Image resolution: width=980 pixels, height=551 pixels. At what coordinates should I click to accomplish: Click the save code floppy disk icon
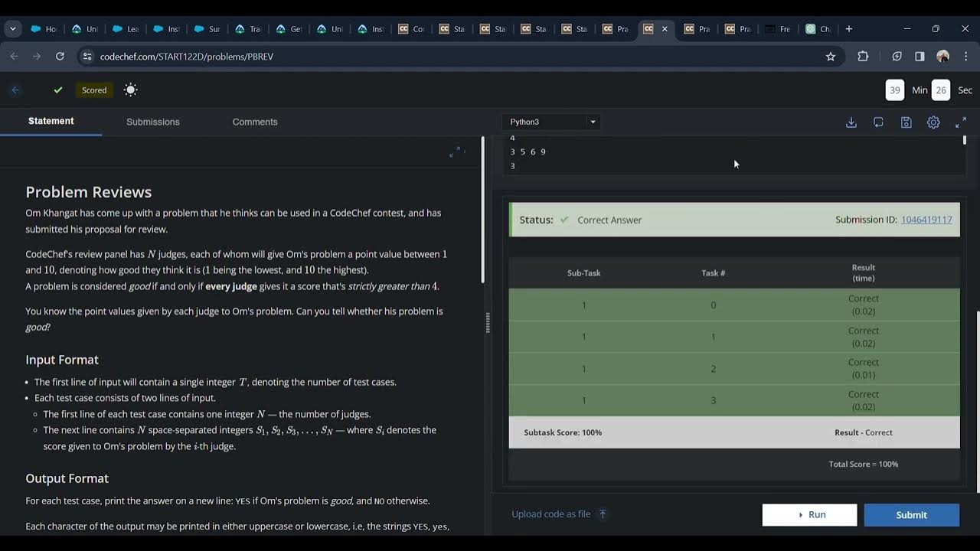click(x=906, y=122)
